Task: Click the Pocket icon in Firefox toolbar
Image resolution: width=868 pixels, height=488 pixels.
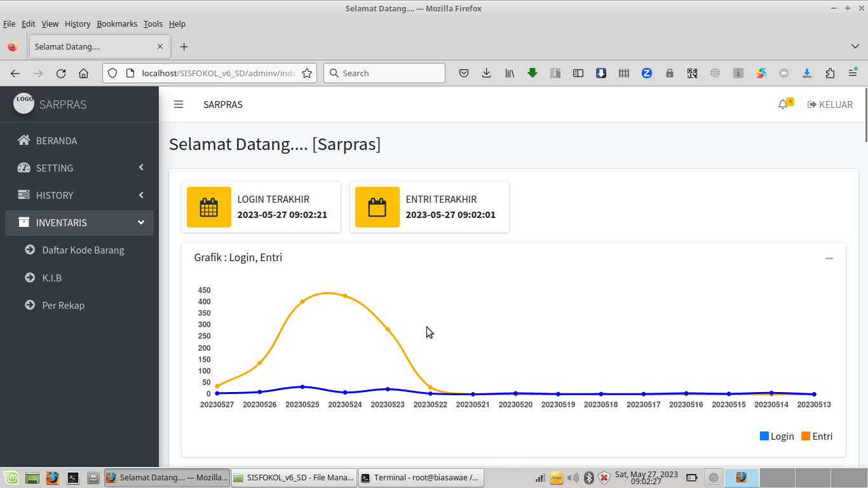Action: [464, 73]
